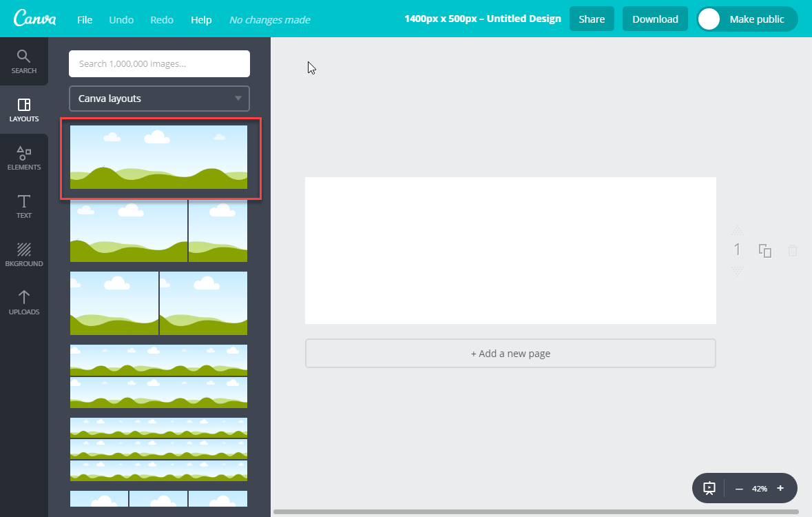Click the image search input field

point(159,63)
